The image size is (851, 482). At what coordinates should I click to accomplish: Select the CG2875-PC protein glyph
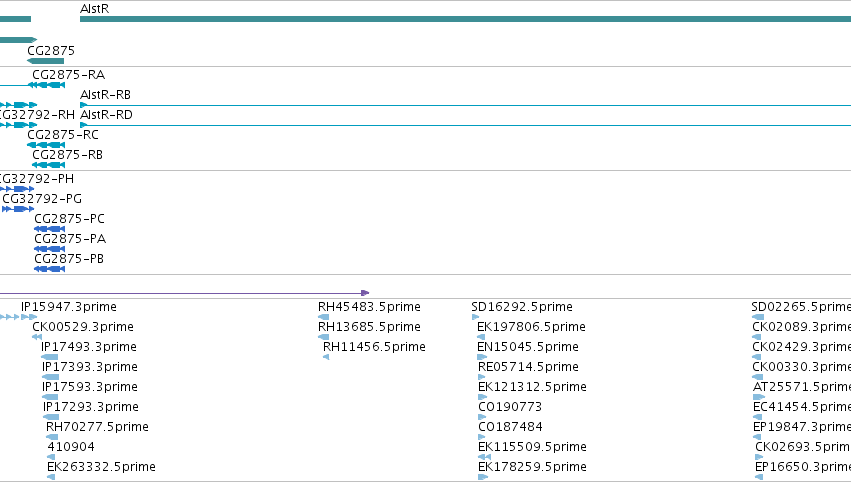tap(49, 229)
